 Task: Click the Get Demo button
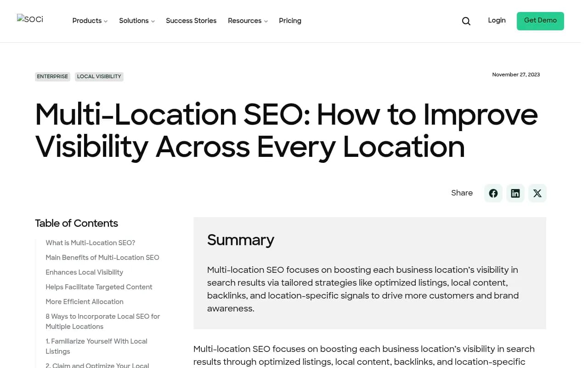pyautogui.click(x=540, y=21)
